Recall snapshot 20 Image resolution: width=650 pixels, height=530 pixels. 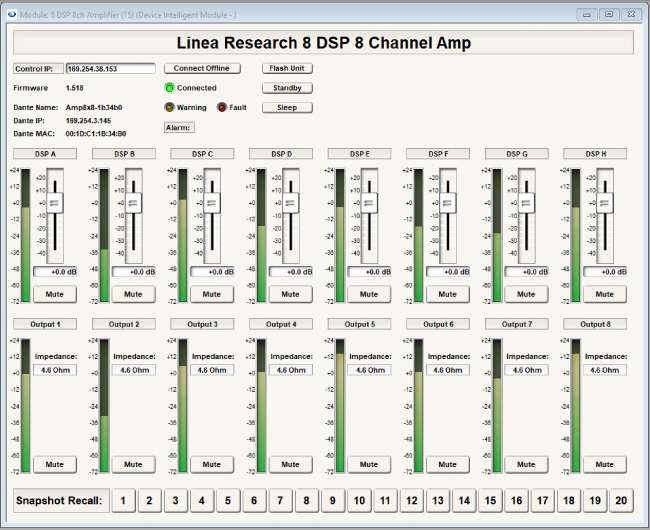(621, 501)
